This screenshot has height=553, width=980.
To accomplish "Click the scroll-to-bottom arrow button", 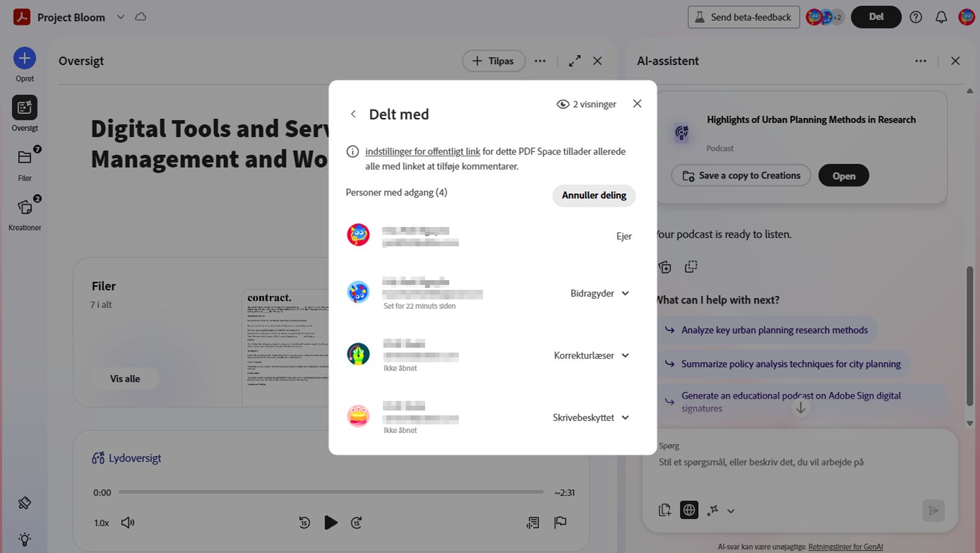I will point(801,408).
